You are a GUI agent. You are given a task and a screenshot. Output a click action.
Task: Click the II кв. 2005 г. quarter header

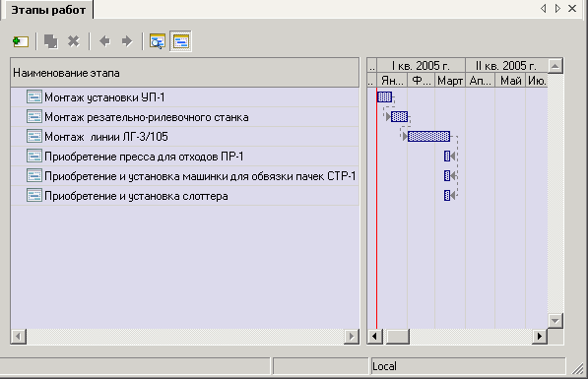pyautogui.click(x=506, y=66)
